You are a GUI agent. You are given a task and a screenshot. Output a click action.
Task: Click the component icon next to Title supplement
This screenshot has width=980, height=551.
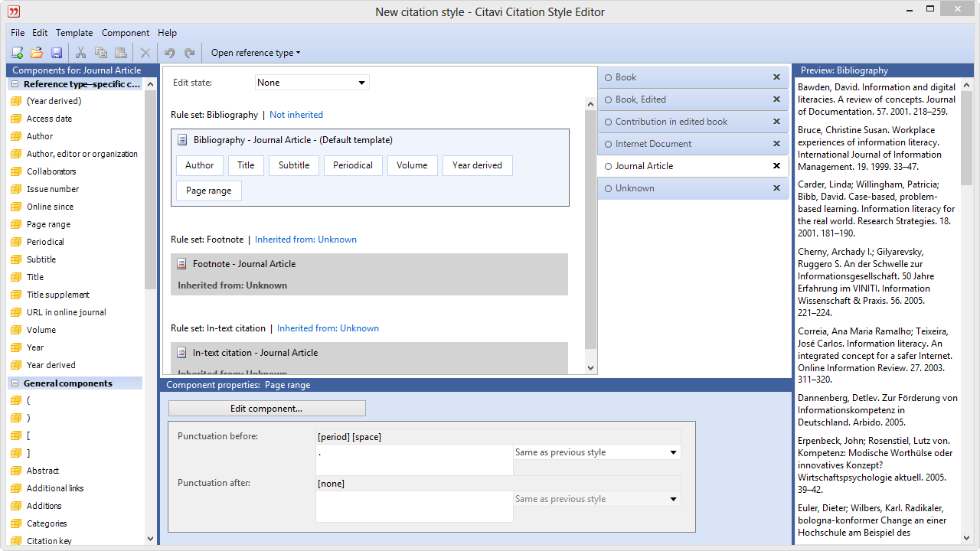(15, 295)
